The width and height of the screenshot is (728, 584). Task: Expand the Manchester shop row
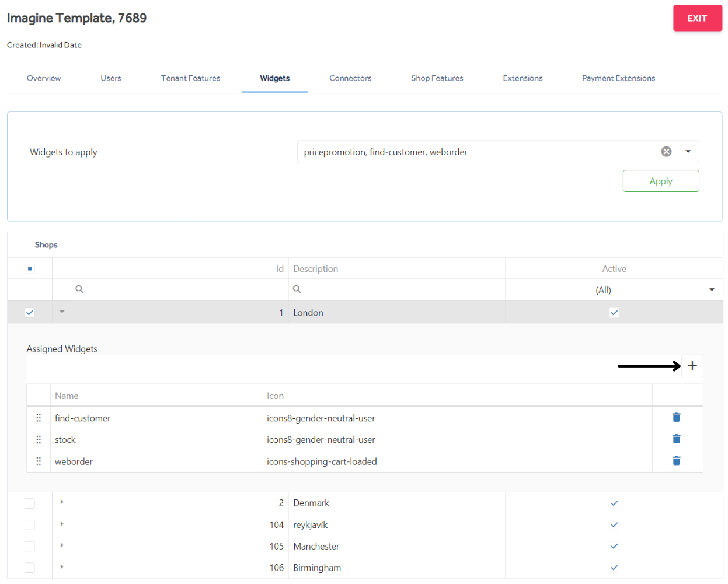[x=62, y=545]
